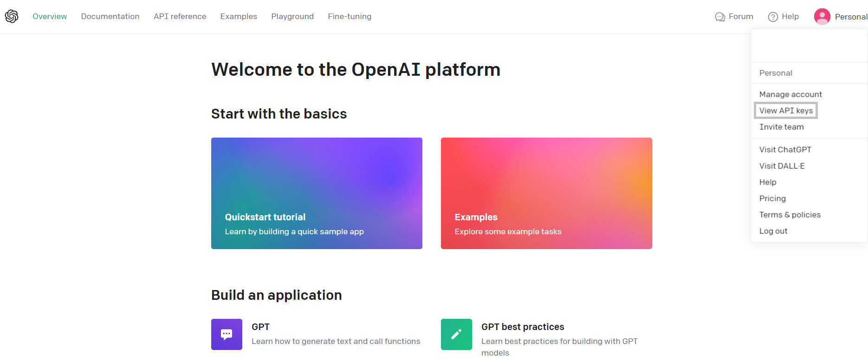Click 'Learn best practices for building with GPT models'
868x363 pixels.
559,347
